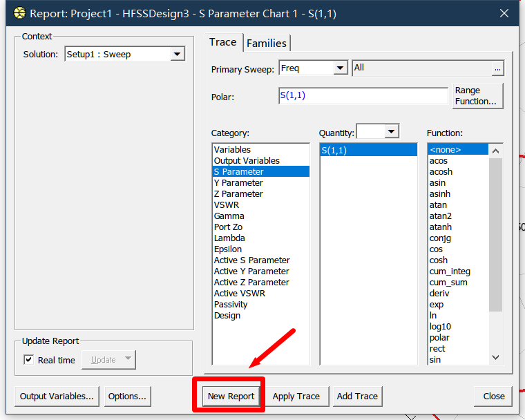This screenshot has height=420, width=525.
Task: Select exp function
Action: (458, 304)
